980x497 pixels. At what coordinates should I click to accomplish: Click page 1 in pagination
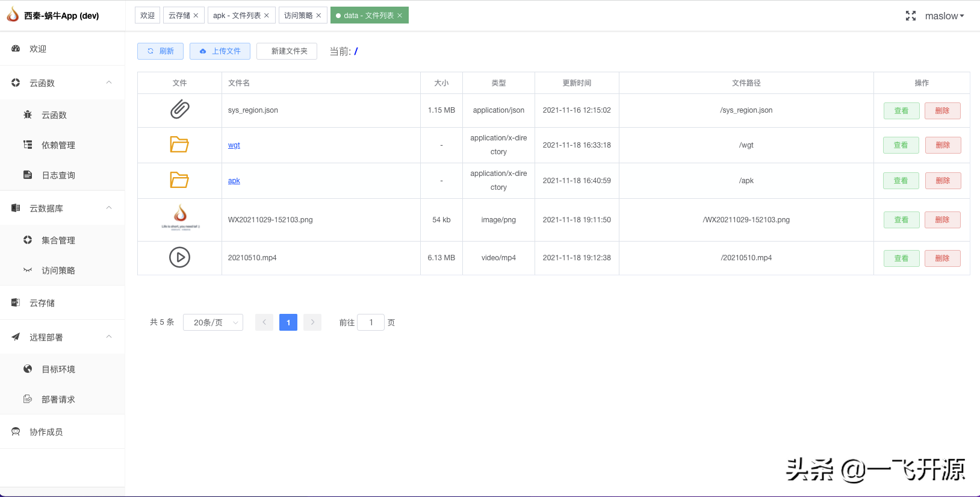pyautogui.click(x=288, y=322)
